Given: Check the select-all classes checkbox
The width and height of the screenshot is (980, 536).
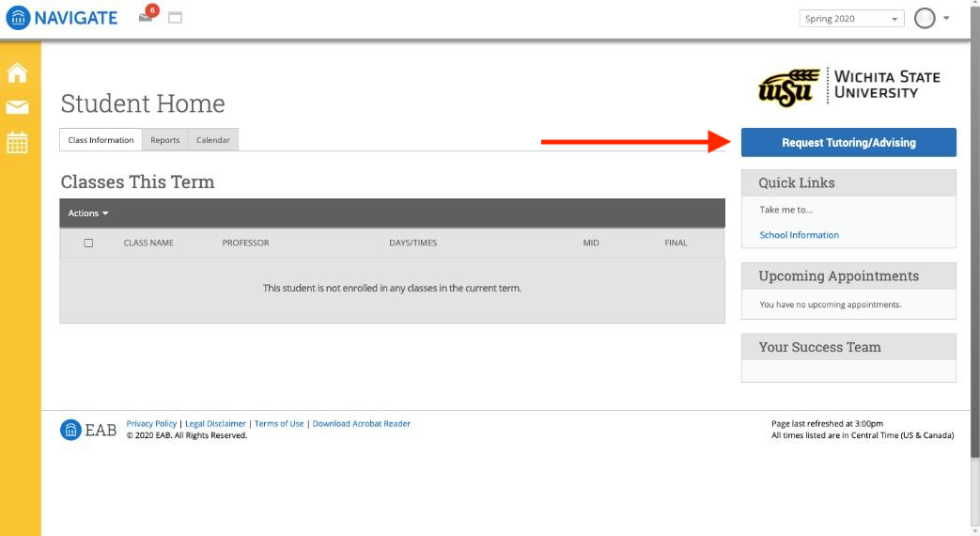Looking at the screenshot, I should pos(88,243).
